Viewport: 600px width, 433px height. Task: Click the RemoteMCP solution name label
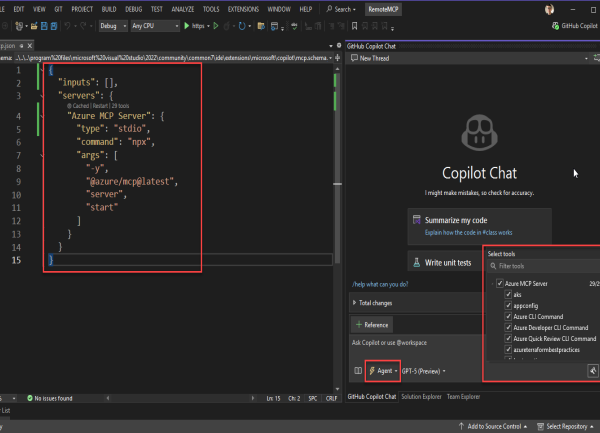coord(383,9)
